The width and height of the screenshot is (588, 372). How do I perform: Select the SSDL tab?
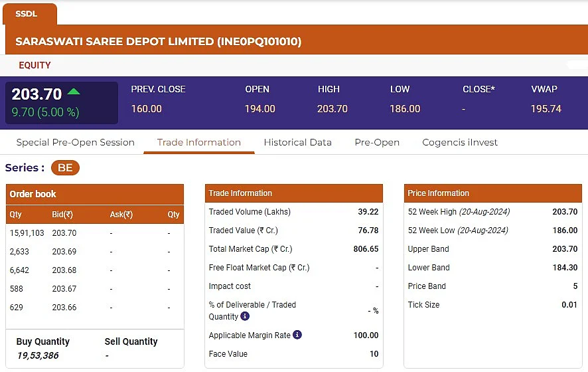[30, 14]
